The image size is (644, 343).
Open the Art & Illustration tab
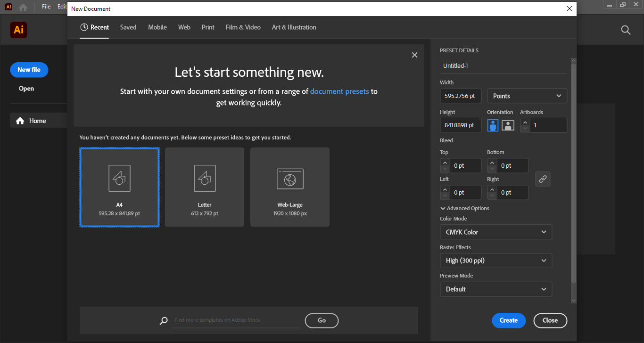pyautogui.click(x=294, y=27)
